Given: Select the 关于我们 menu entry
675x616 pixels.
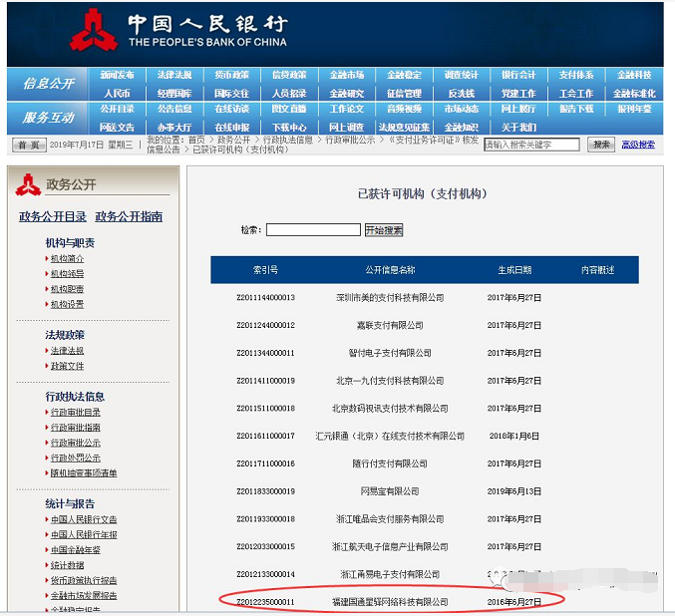Looking at the screenshot, I should coord(518,128).
